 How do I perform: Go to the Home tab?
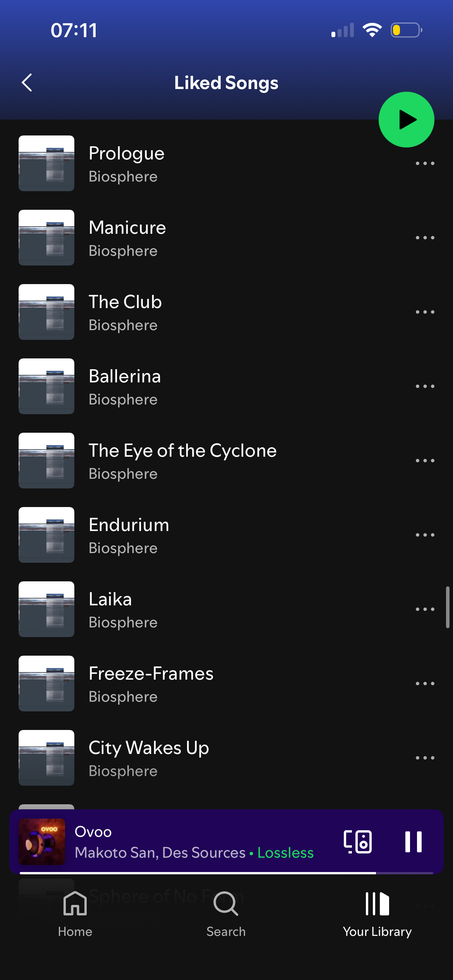tap(75, 914)
